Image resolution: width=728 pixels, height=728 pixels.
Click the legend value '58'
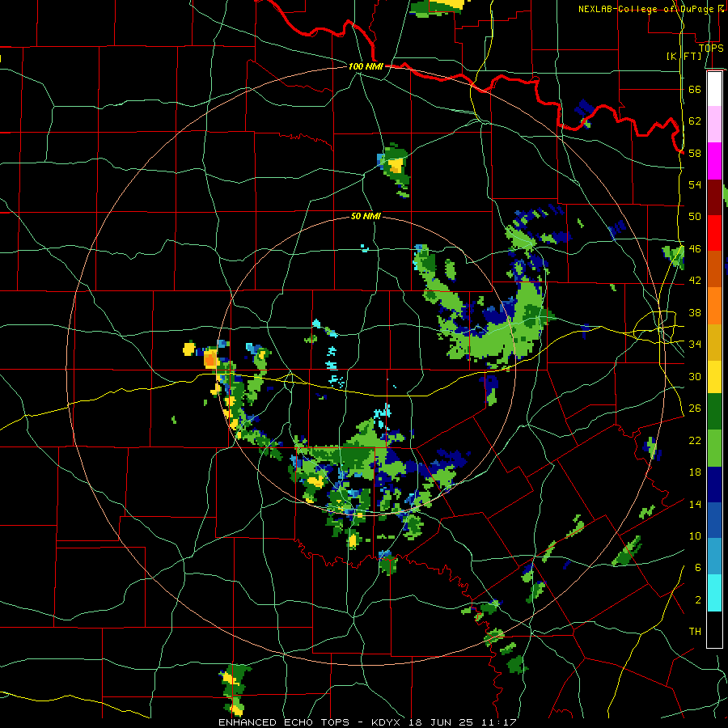click(695, 153)
